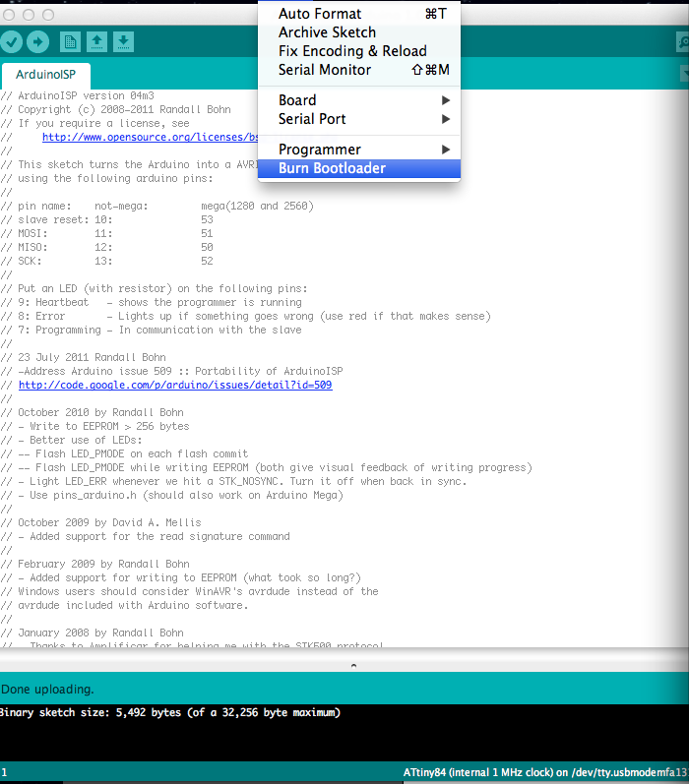Open Serial Monitor from the menu

point(359,70)
